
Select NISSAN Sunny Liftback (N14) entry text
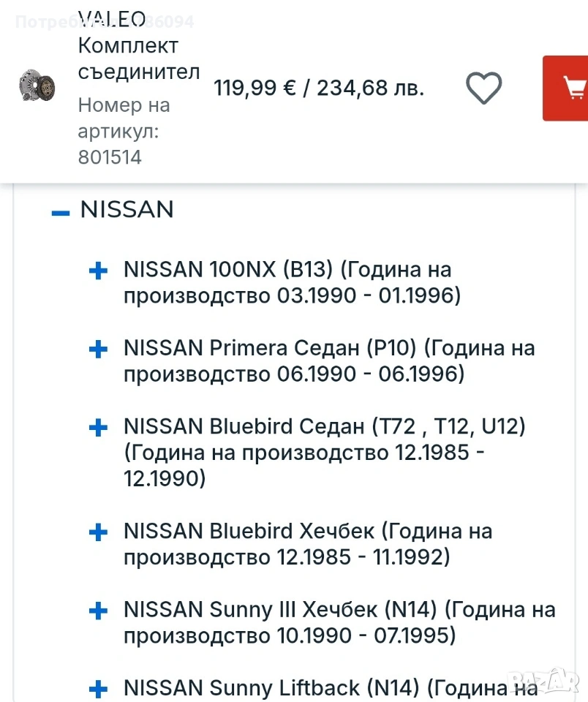(329, 688)
